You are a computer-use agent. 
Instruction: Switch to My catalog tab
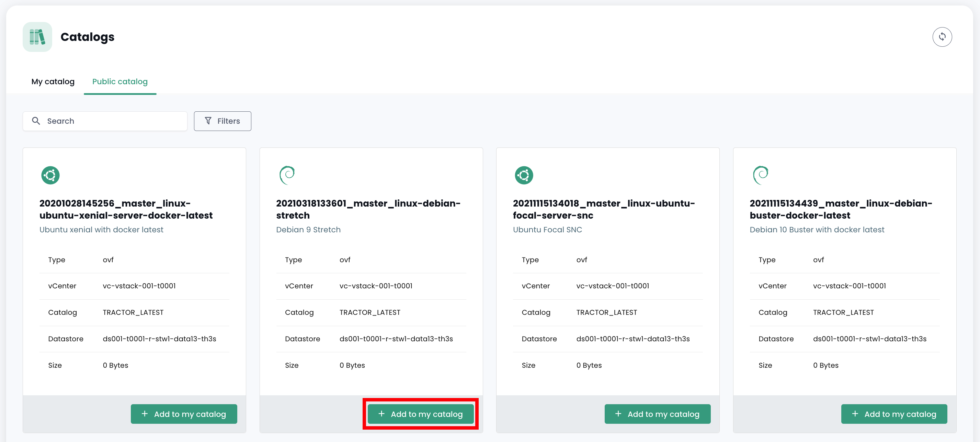pyautogui.click(x=53, y=81)
